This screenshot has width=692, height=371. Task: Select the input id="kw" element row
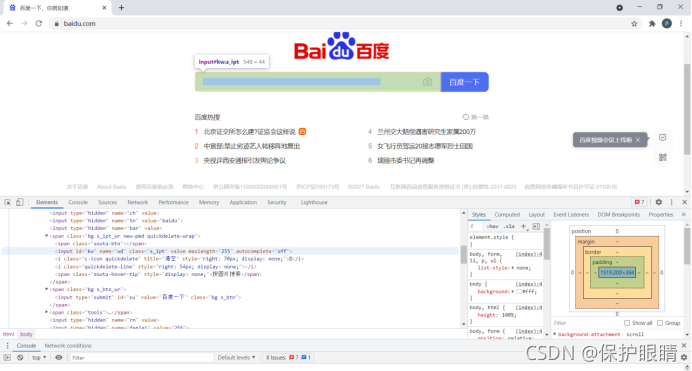click(229, 251)
